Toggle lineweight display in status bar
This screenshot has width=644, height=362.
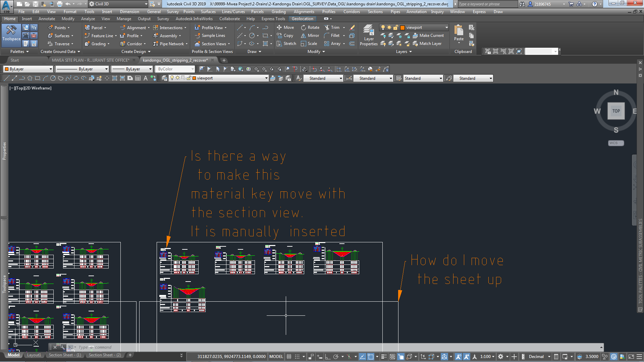(384, 357)
